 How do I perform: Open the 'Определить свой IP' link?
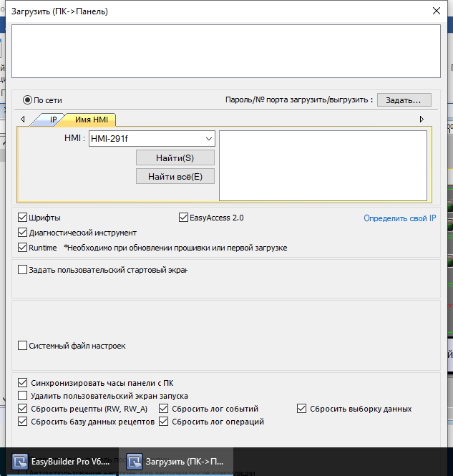pyautogui.click(x=399, y=218)
